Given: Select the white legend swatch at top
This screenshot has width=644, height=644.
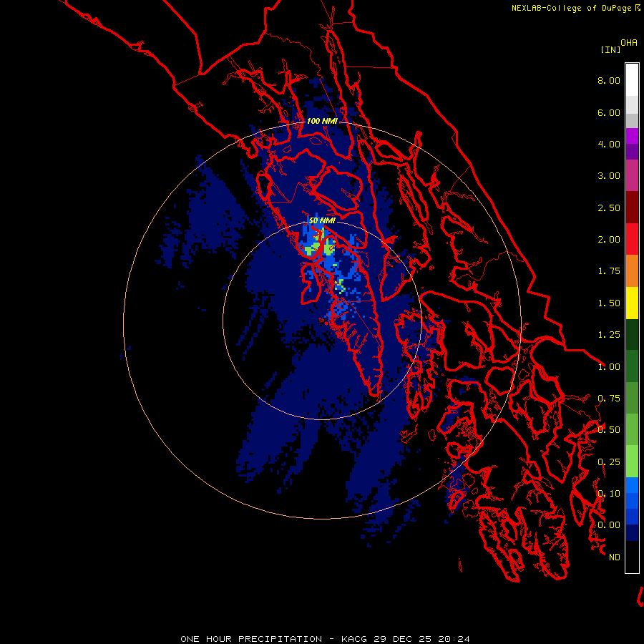Looking at the screenshot, I should (632, 79).
